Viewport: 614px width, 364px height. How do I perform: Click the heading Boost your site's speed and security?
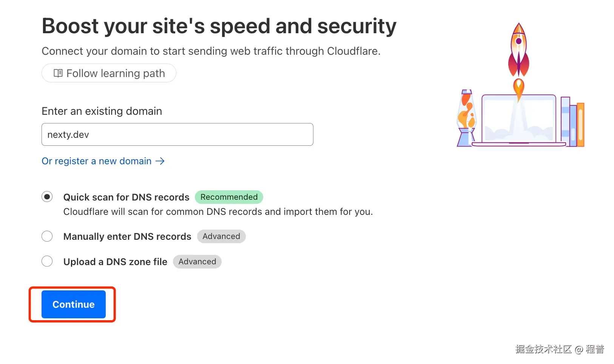pyautogui.click(x=219, y=26)
